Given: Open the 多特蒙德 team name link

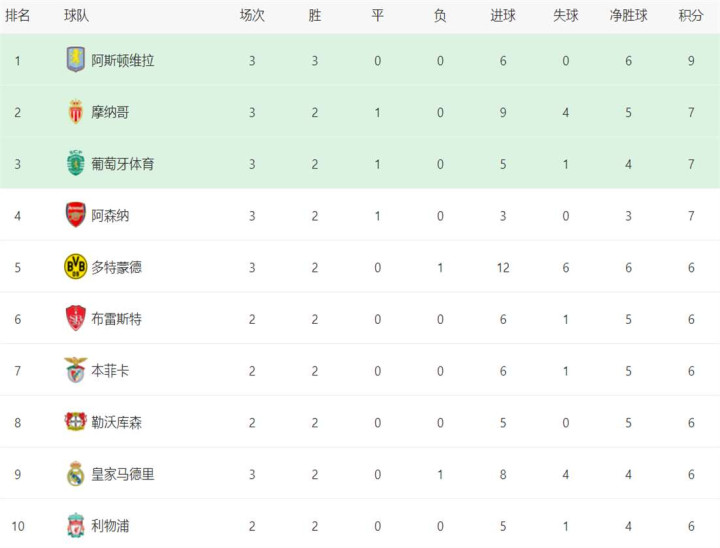Looking at the screenshot, I should tap(116, 267).
